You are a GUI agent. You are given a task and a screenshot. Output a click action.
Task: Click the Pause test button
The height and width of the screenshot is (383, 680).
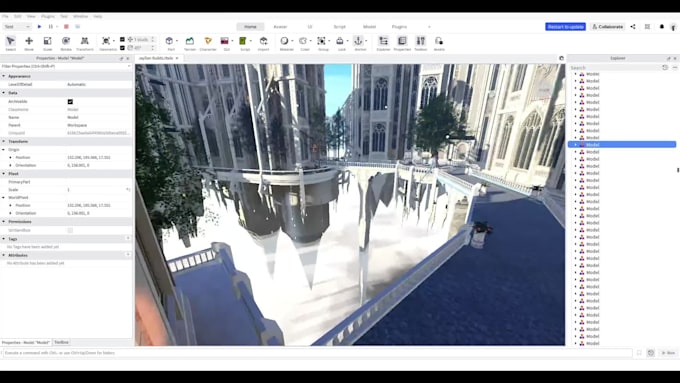pos(51,26)
